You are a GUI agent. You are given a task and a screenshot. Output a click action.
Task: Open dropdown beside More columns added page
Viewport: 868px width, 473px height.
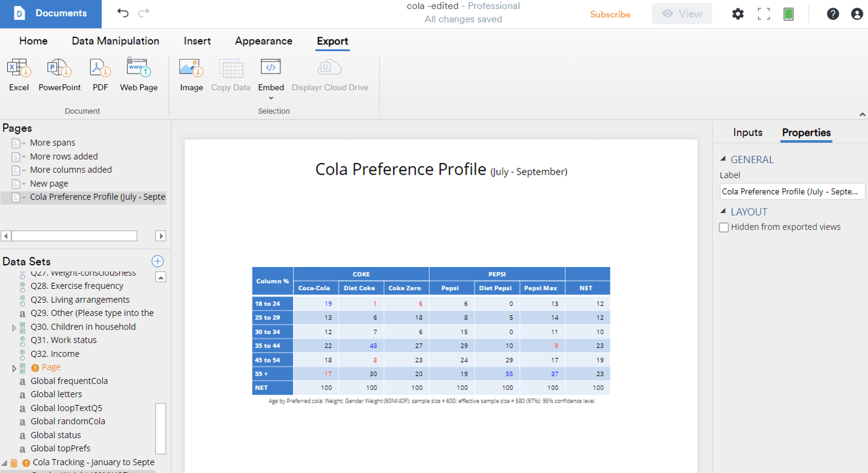(24, 171)
